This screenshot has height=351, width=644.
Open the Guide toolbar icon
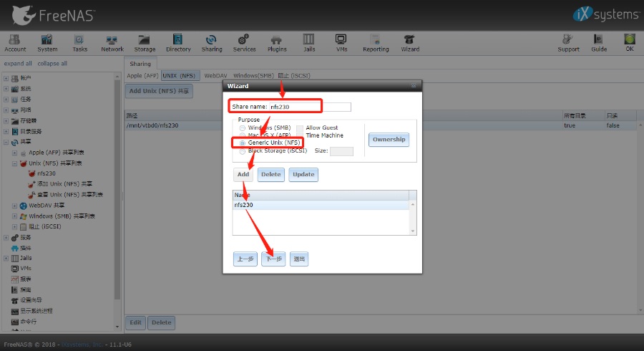click(x=599, y=43)
